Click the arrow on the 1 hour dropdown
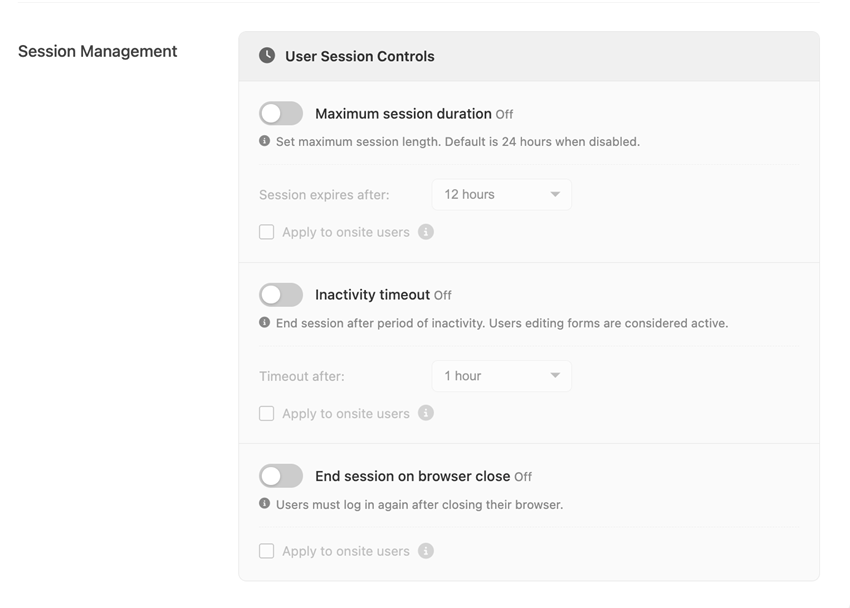Screen dimensions: 850x608 point(555,375)
